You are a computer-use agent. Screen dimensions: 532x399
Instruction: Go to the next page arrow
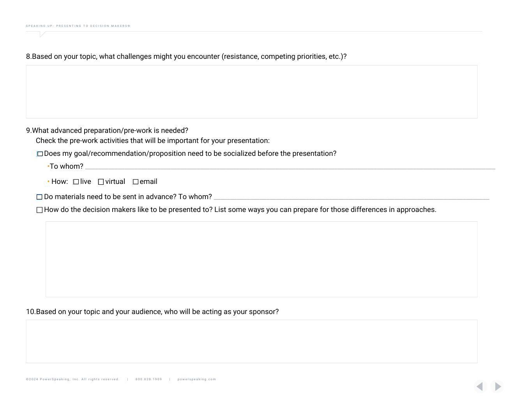pos(497,387)
